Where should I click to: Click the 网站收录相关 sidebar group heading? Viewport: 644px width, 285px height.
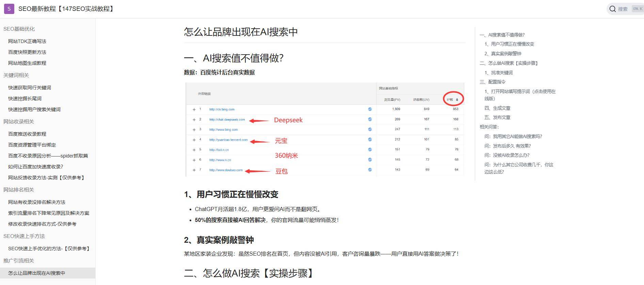(19, 122)
